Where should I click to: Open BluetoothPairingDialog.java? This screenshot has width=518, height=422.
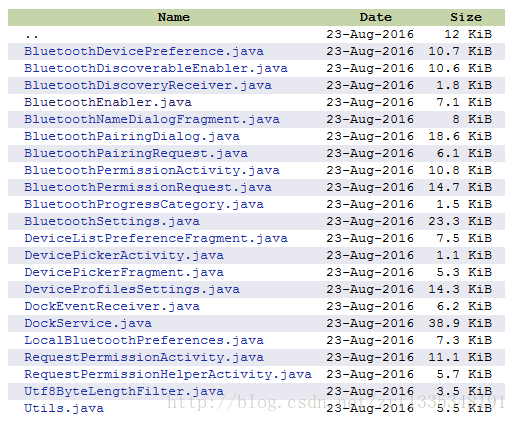click(132, 136)
